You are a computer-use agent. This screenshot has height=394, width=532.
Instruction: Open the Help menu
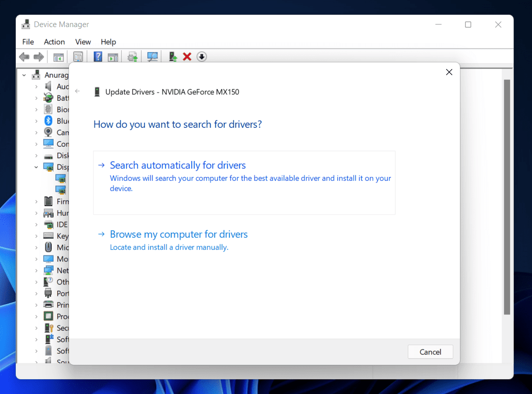[108, 42]
